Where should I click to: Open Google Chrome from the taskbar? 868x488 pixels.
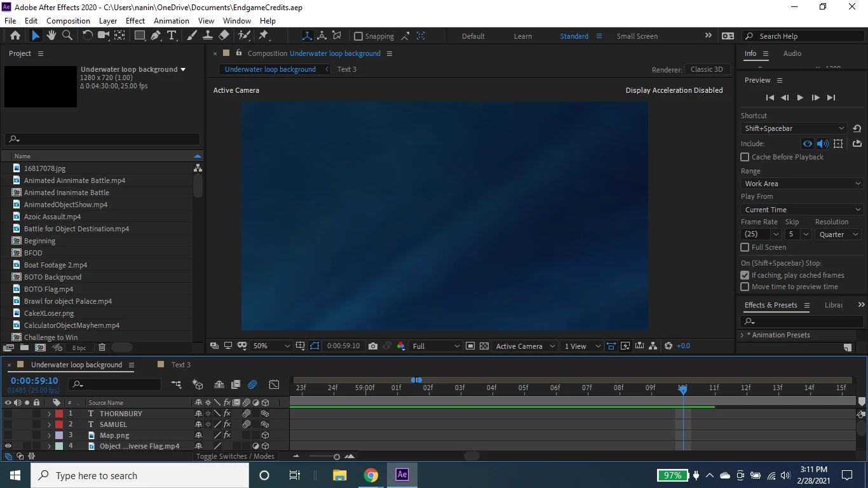tap(371, 475)
